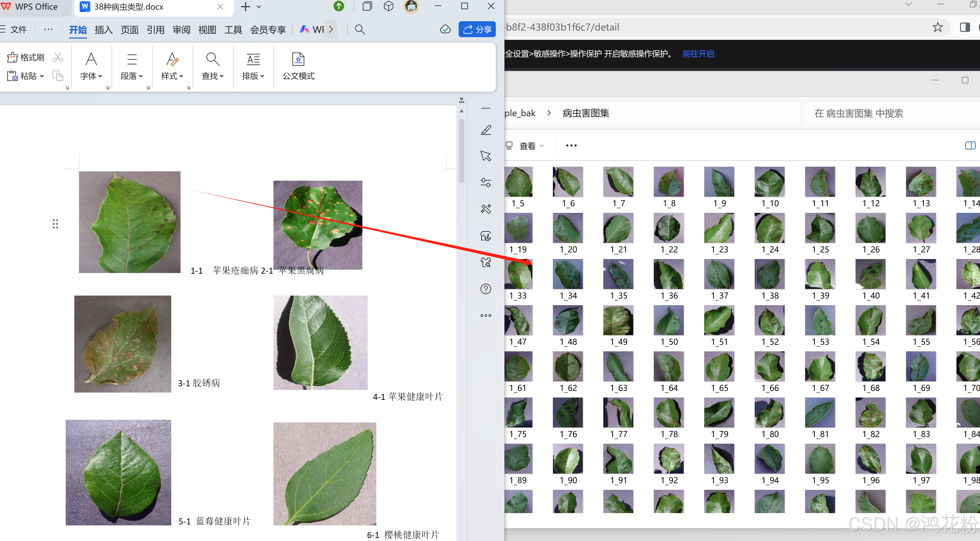The image size is (980, 541).
Task: Select the arrow selection tool in sidebar
Action: click(486, 156)
